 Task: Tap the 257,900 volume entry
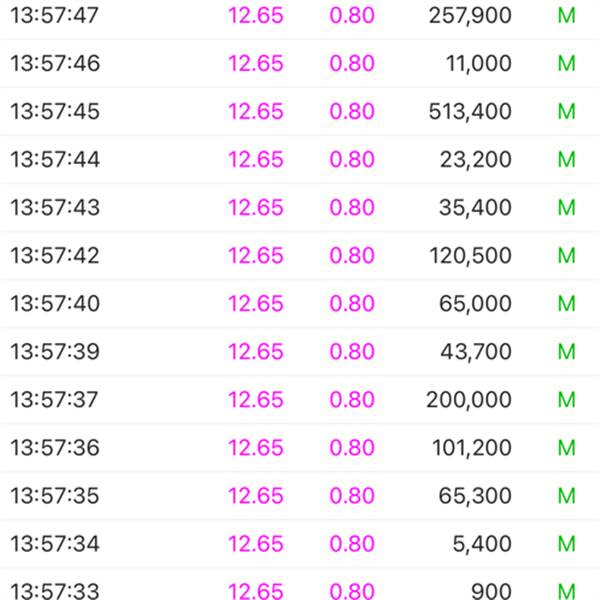click(470, 16)
